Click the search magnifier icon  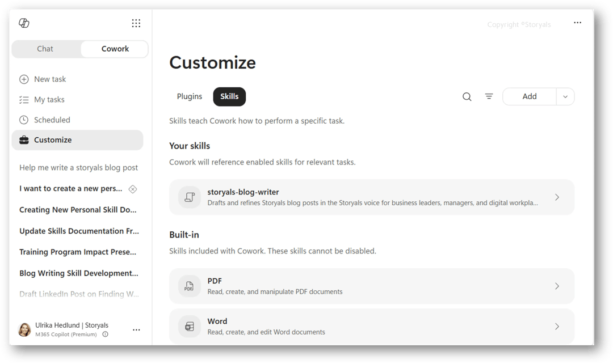click(x=467, y=96)
